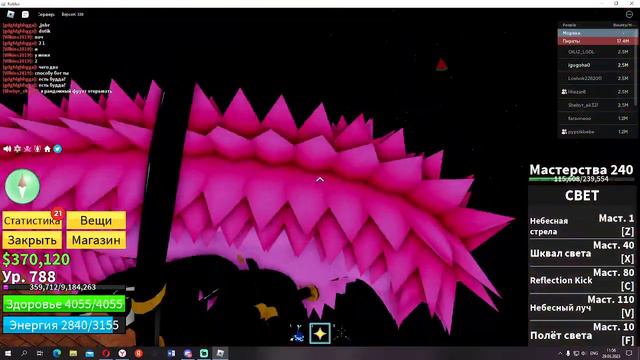This screenshot has height=360, width=640.
Task: Toggle the microphone icon beside home
Action: [x=38, y=149]
